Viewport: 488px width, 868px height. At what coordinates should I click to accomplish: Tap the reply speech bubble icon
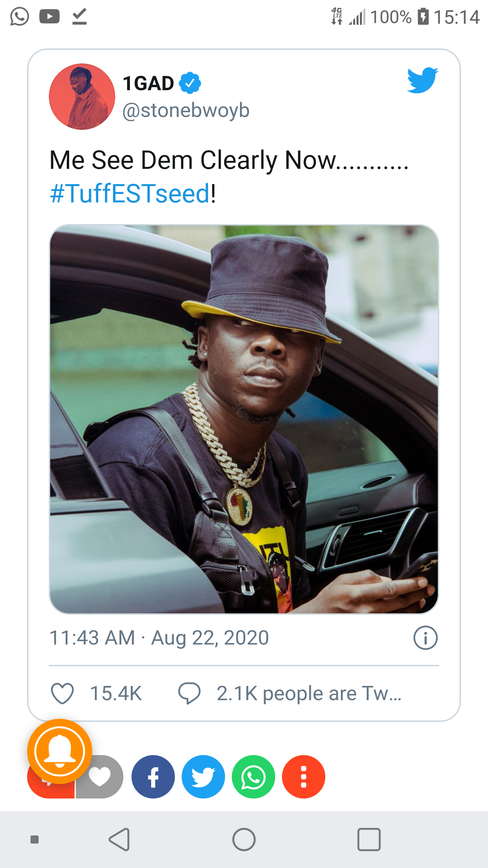pos(189,693)
